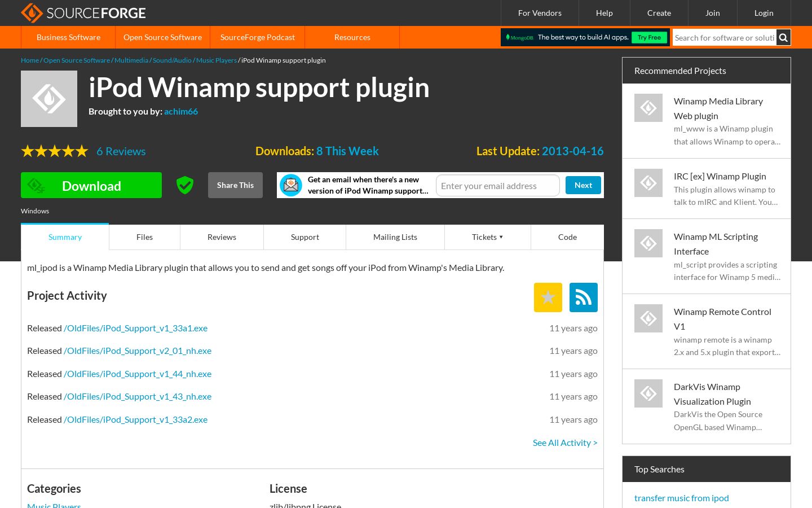Open the Tickets dropdown tab
Viewport: 812px width, 508px height.
[x=488, y=237]
